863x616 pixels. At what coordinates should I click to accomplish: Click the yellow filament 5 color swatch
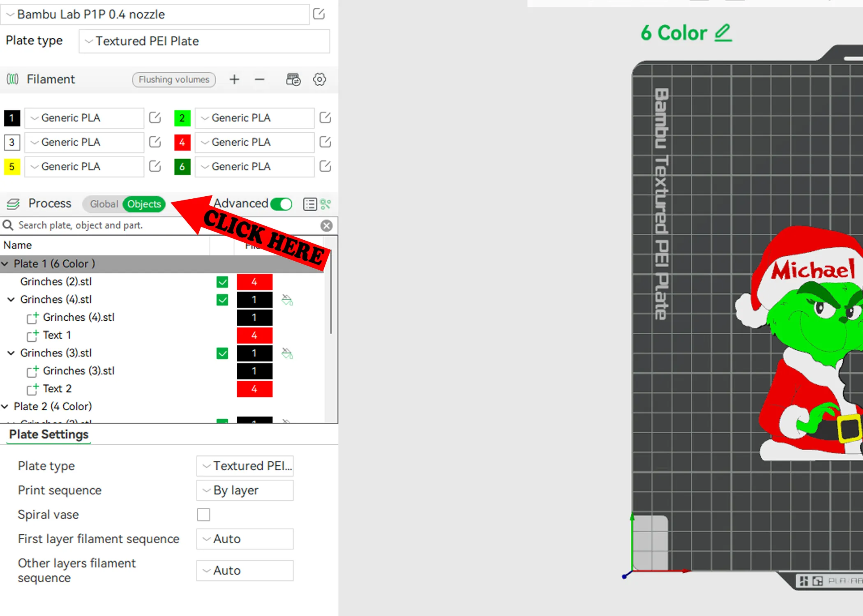[x=12, y=166]
